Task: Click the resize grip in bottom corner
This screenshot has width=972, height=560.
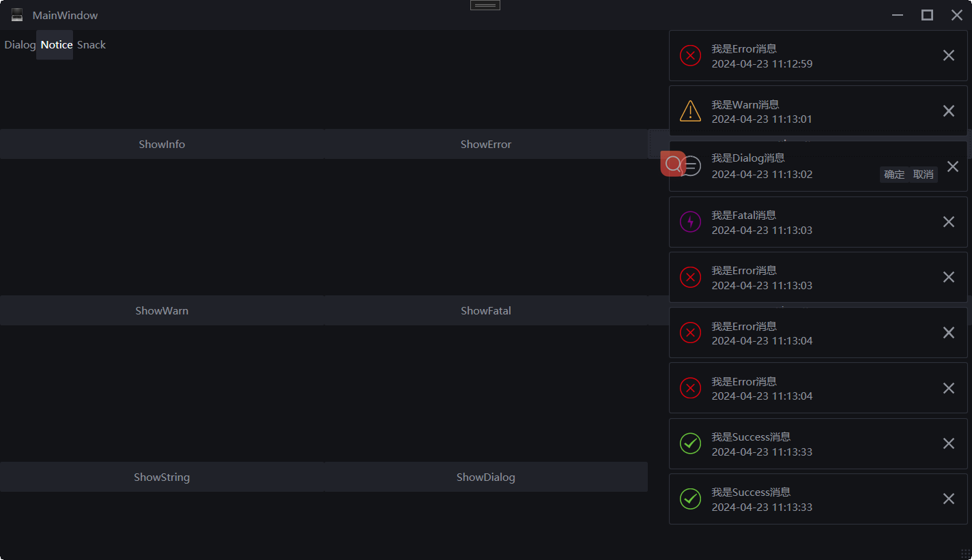Action: (x=965, y=553)
